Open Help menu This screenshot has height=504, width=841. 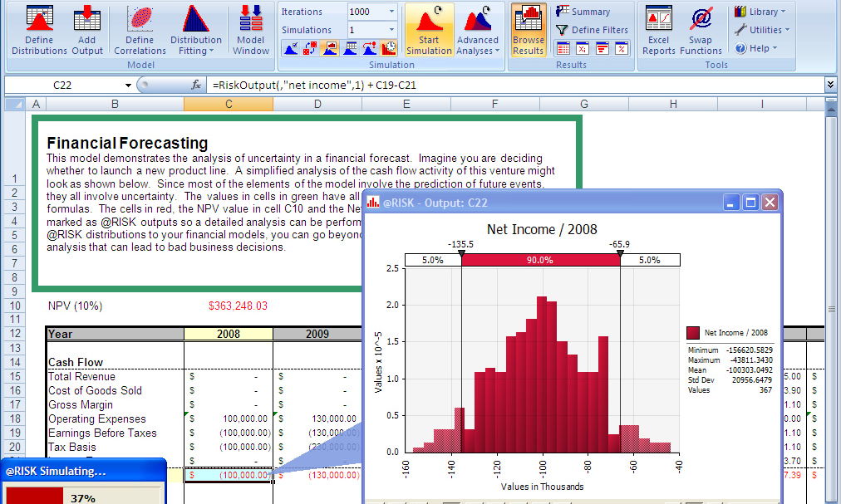pyautogui.click(x=755, y=47)
